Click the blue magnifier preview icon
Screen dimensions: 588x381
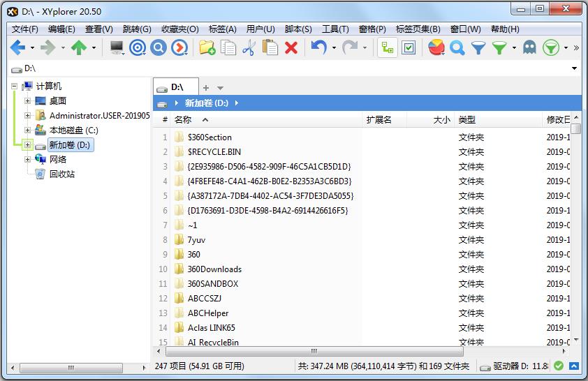159,47
